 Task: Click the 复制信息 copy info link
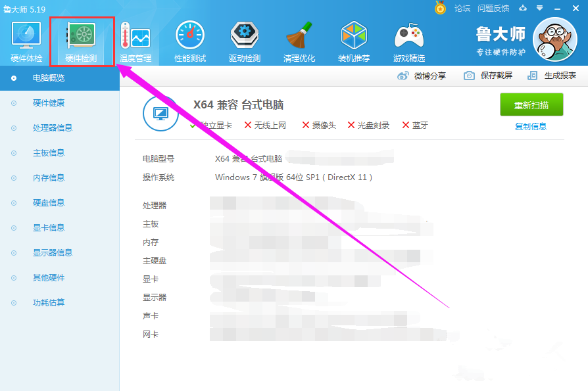531,125
